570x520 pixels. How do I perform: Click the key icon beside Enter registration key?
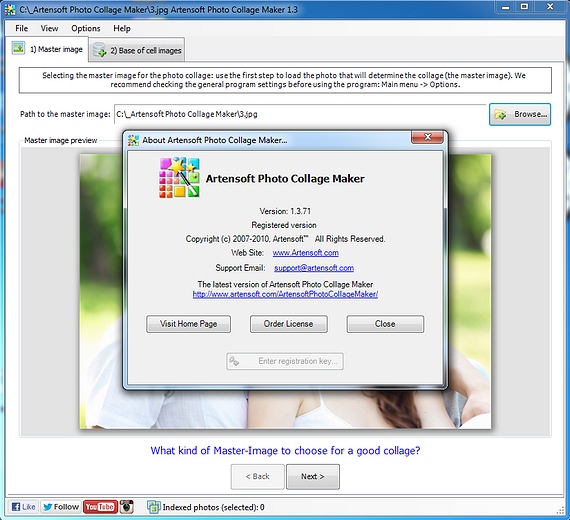(x=234, y=361)
